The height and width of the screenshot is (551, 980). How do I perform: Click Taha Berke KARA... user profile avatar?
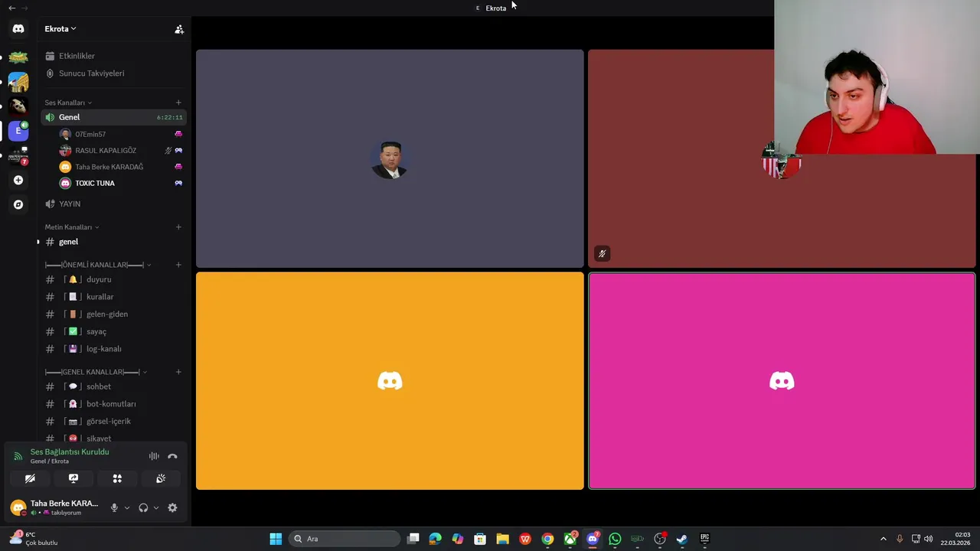click(x=18, y=507)
